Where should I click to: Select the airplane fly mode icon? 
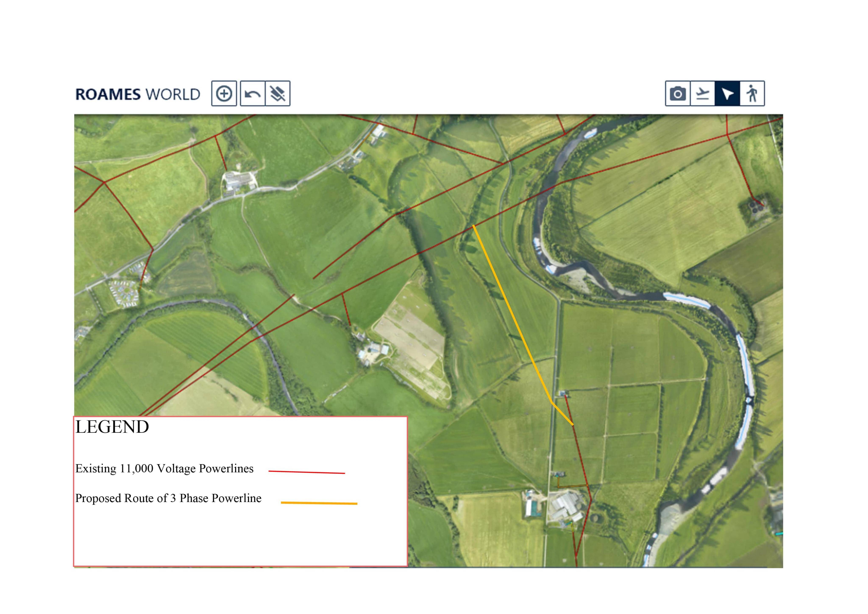click(702, 93)
